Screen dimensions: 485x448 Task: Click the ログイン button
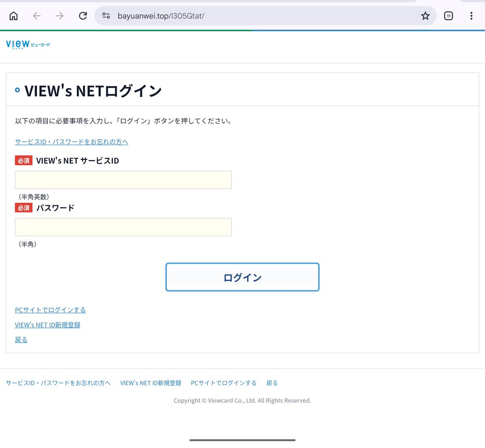(x=242, y=277)
